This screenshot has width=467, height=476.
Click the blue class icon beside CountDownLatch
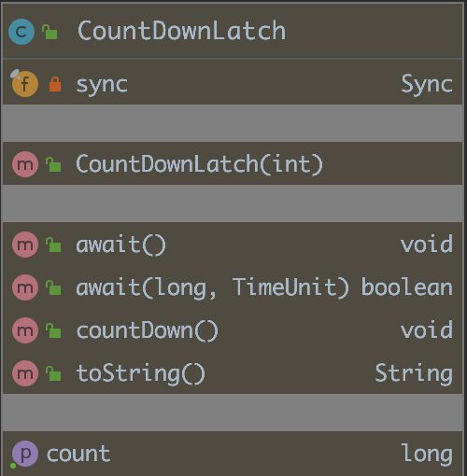(x=21, y=32)
